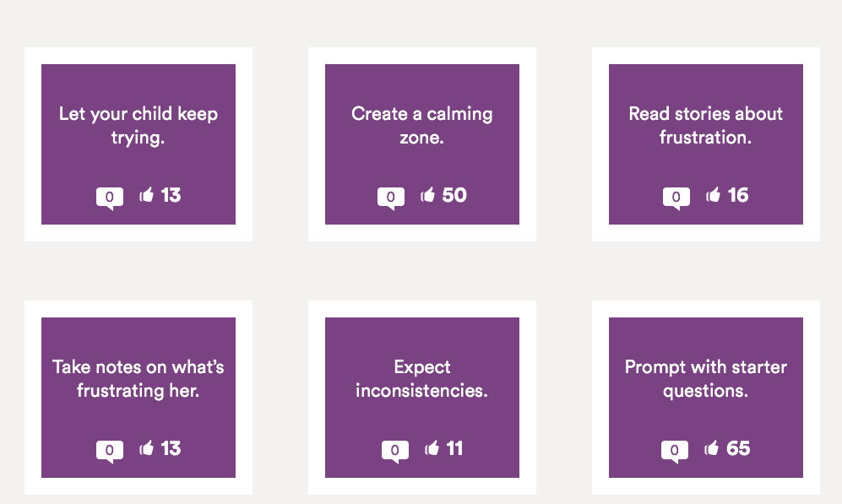Viewport: 842px width, 504px height.
Task: Open comments on 'Create a calming zone' card
Action: point(391,198)
